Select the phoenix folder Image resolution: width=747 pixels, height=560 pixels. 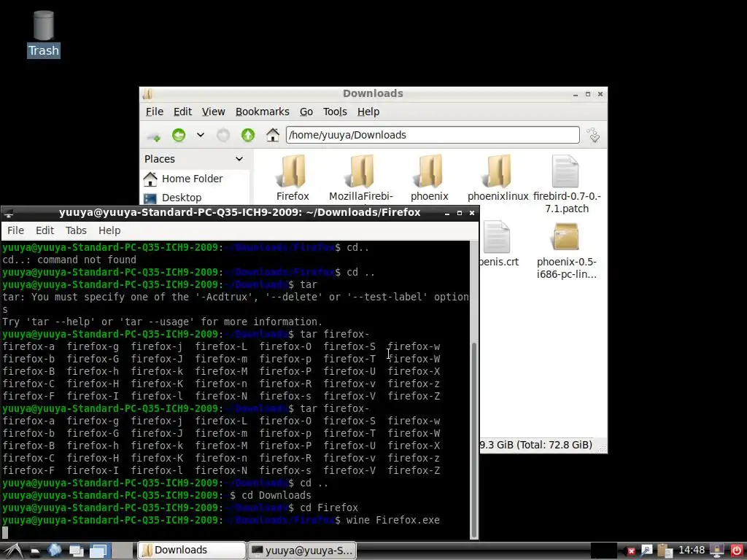point(430,177)
